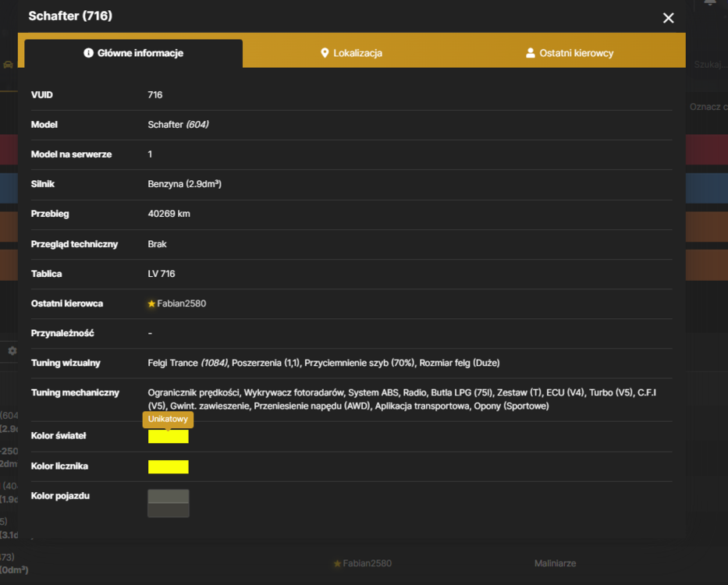728x585 pixels.
Task: Click the info icon in Główne informacje
Action: 88,53
